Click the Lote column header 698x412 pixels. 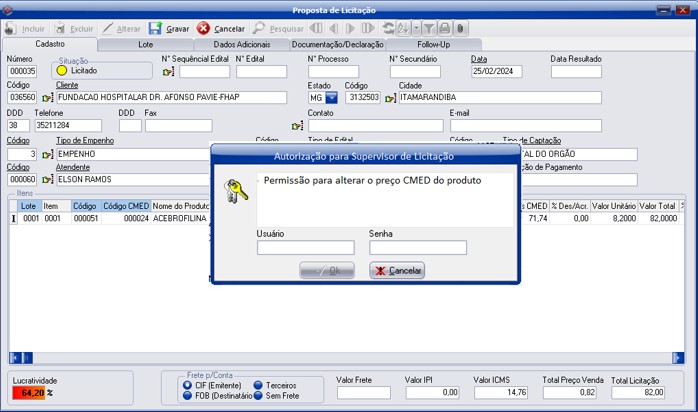point(29,206)
